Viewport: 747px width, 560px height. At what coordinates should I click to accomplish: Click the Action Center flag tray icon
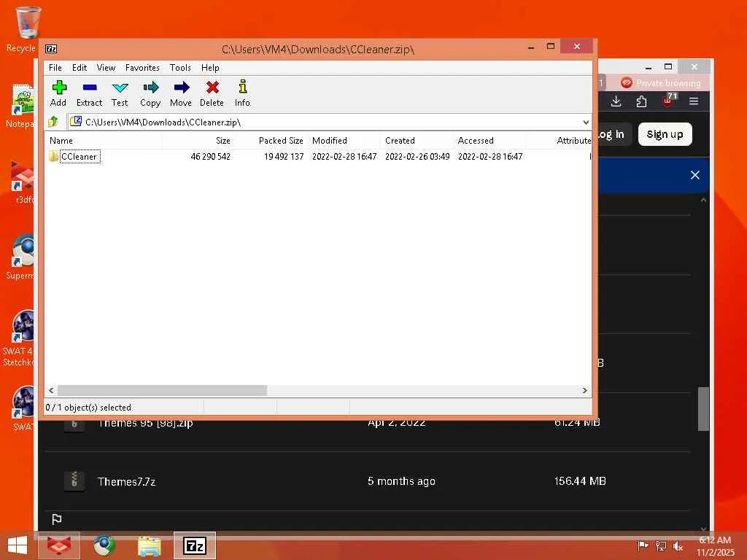coord(643,545)
